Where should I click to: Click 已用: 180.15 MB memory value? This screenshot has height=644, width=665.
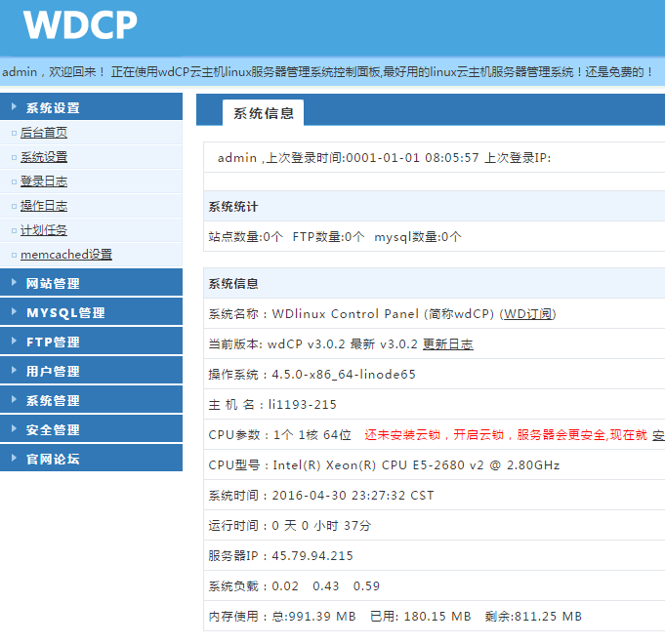click(x=420, y=617)
